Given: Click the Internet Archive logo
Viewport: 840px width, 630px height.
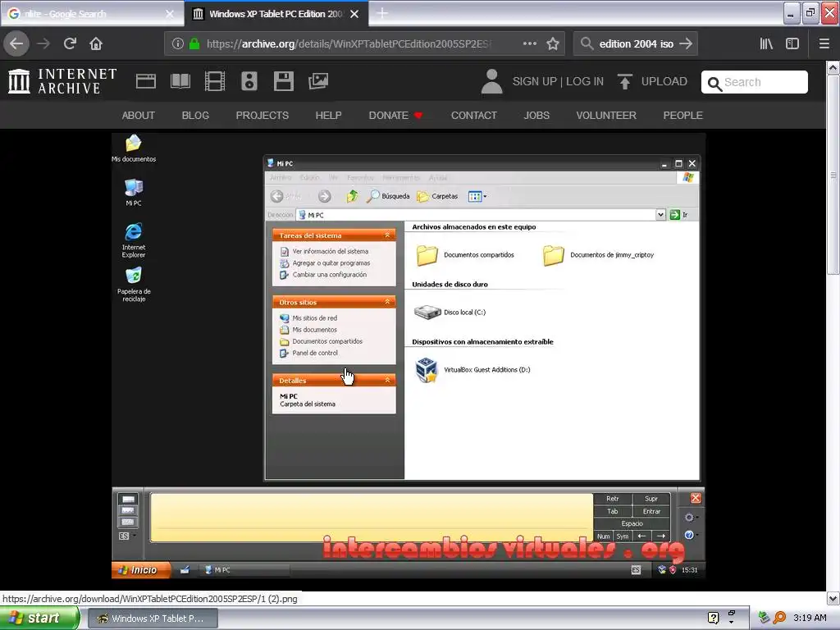Looking at the screenshot, I should click(x=62, y=81).
